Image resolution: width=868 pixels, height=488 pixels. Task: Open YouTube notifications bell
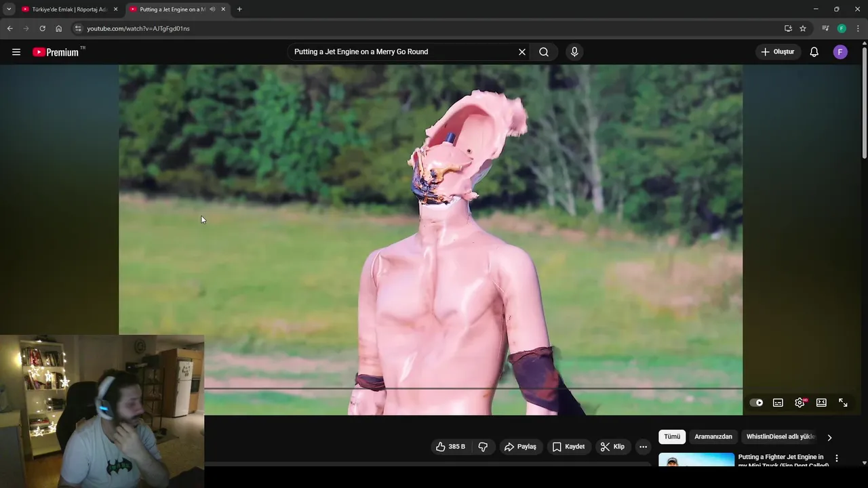814,52
